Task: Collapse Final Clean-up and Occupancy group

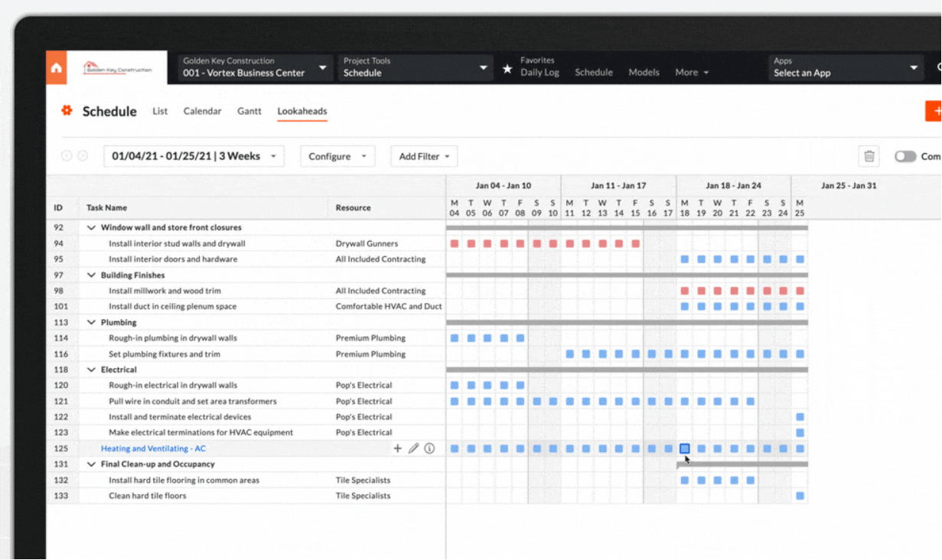Action: [x=92, y=464]
